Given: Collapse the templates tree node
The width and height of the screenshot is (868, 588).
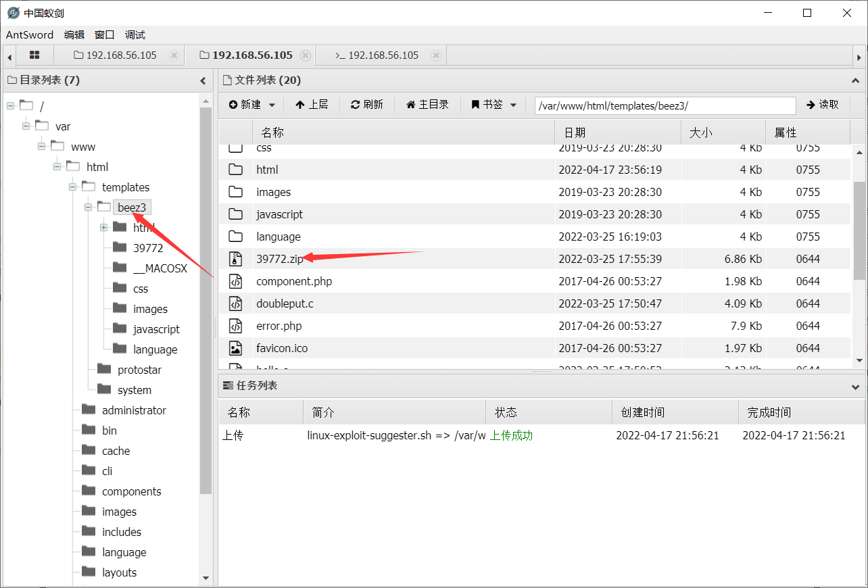Looking at the screenshot, I should pos(72,187).
